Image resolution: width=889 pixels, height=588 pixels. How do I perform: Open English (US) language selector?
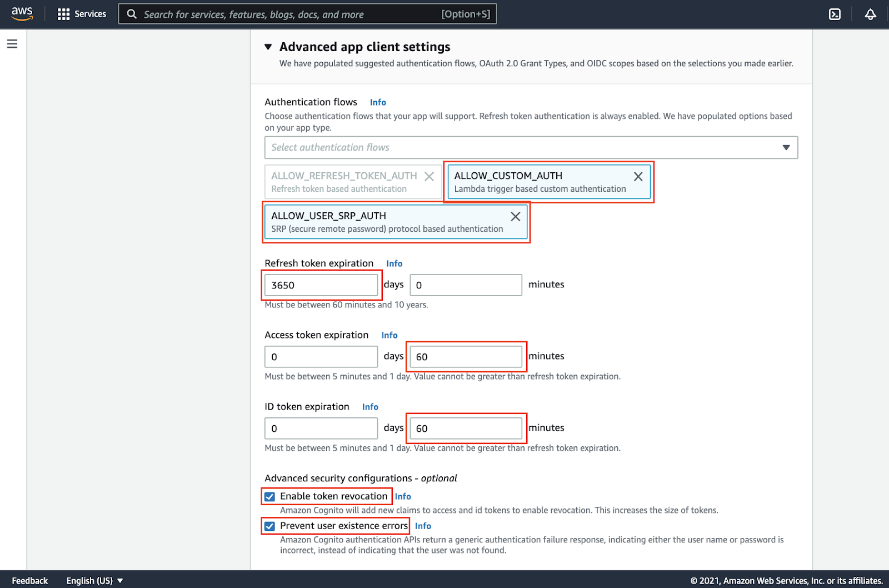coord(94,580)
